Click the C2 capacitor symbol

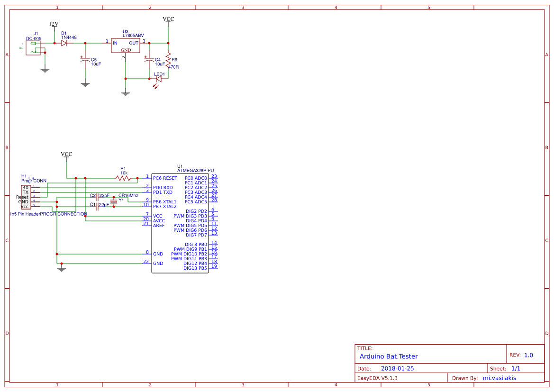(x=97, y=197)
